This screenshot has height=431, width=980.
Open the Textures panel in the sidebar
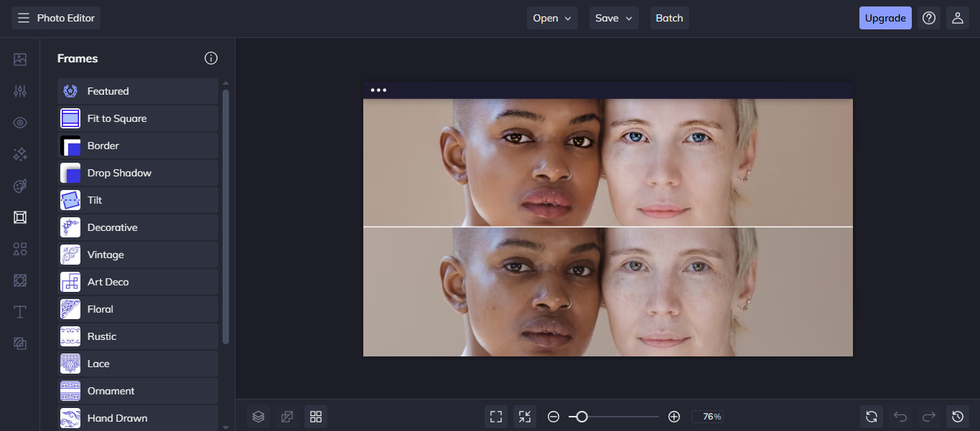19,280
